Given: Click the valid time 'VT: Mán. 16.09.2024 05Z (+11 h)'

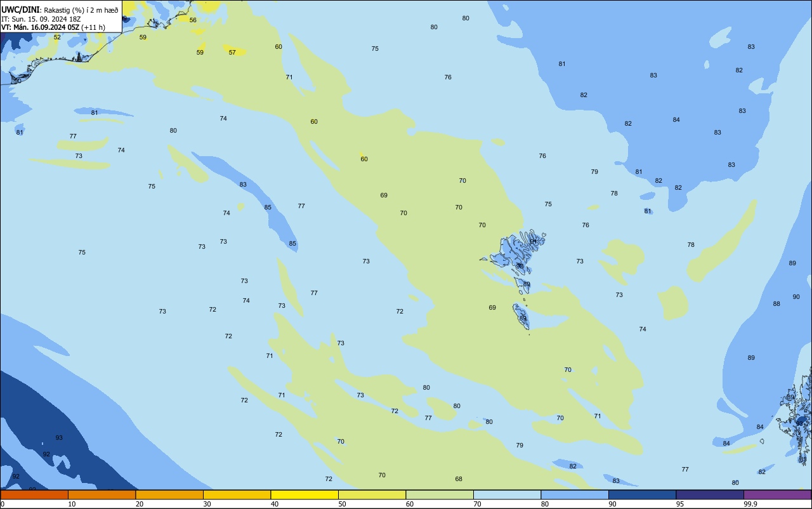Looking at the screenshot, I should pyautogui.click(x=53, y=27).
